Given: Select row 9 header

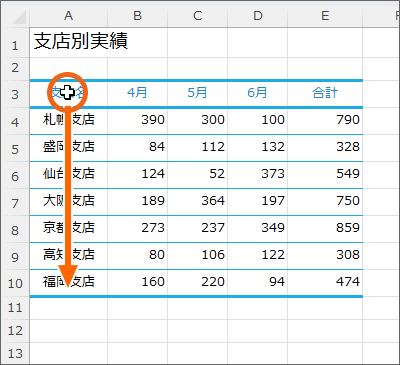Looking at the screenshot, I should pyautogui.click(x=15, y=256).
